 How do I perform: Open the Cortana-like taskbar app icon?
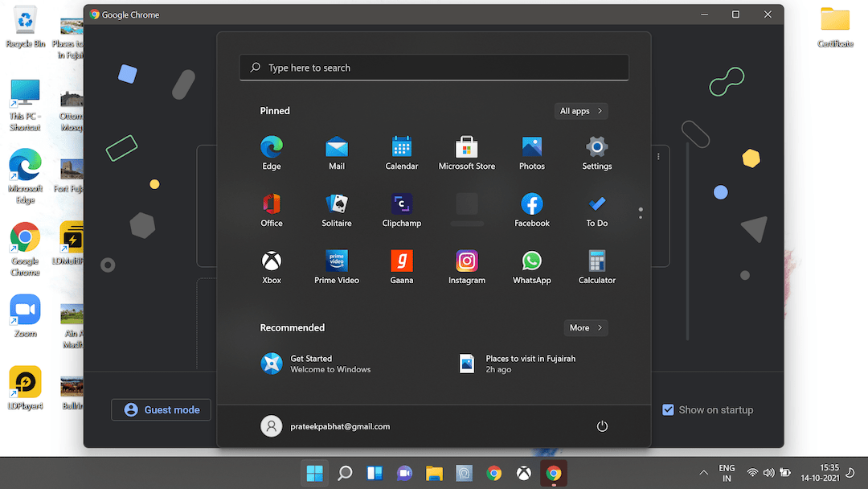[464, 474]
